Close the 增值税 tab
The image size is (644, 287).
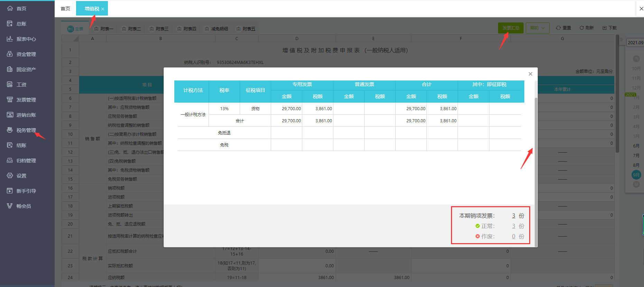coord(103,9)
